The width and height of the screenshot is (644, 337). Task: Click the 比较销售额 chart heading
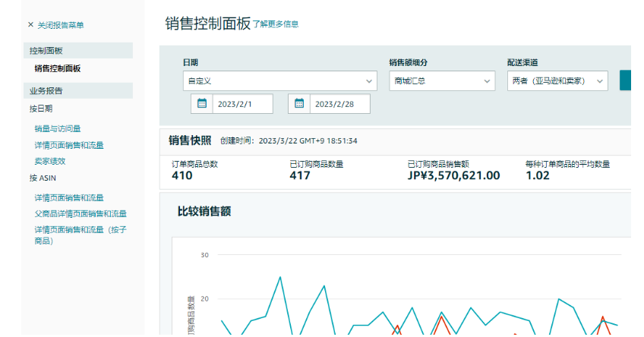click(204, 212)
